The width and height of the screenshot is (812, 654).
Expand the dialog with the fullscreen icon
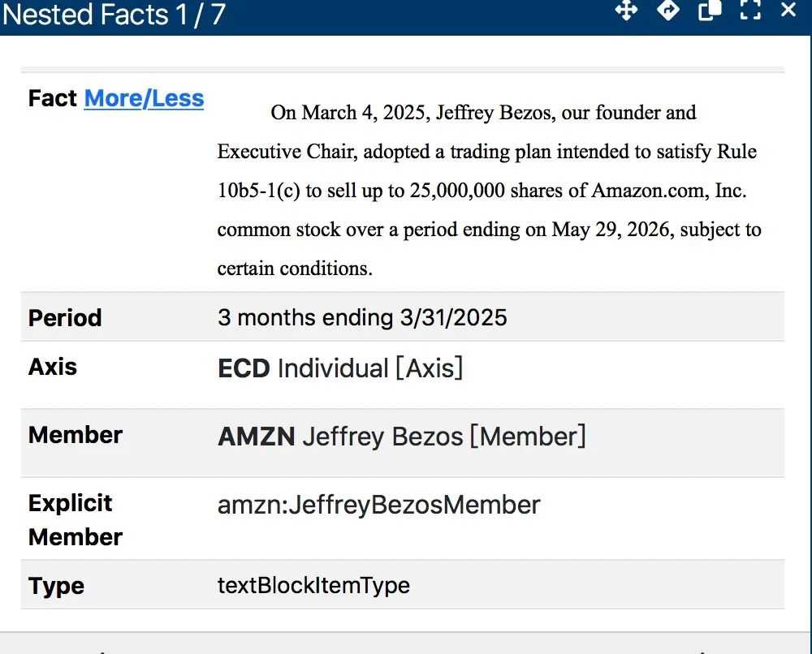coord(749,11)
